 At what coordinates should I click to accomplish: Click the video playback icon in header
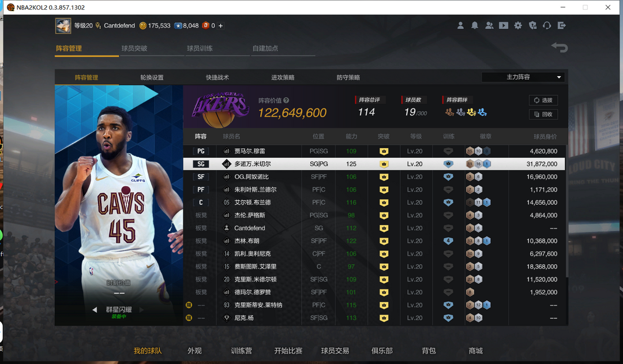504,25
